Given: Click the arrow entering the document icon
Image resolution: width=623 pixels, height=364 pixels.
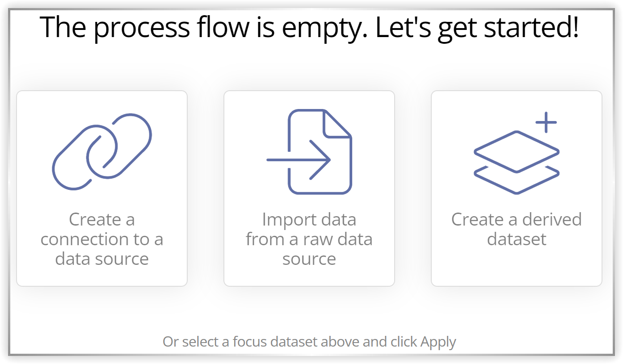Looking at the screenshot, I should [x=299, y=160].
